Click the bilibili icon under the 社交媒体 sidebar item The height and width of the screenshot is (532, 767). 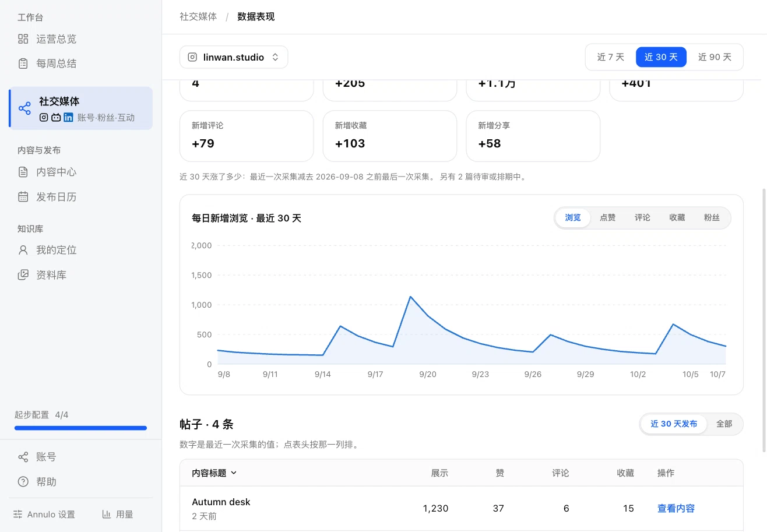tap(56, 117)
